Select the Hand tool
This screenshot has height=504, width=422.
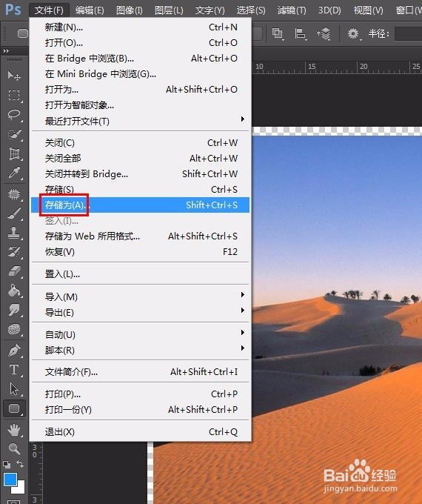[x=14, y=430]
